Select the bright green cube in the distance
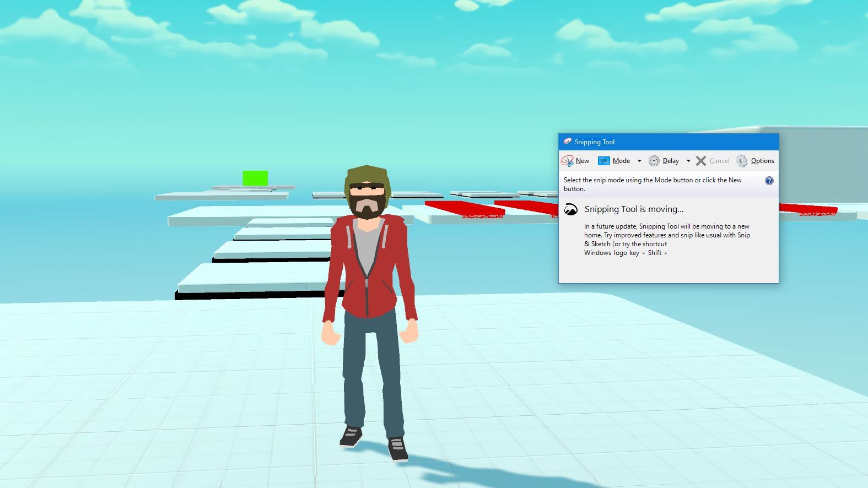868x488 pixels. pos(255,178)
